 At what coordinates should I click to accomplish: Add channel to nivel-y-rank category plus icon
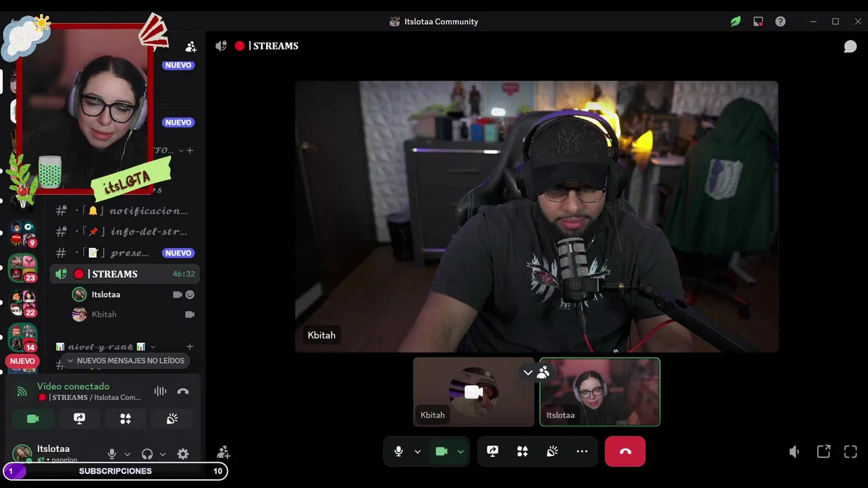point(190,347)
